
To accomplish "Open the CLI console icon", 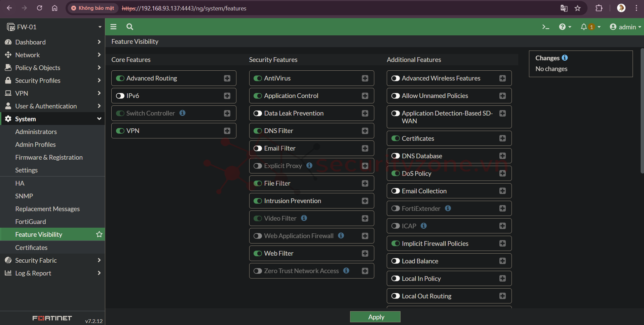I will [545, 27].
